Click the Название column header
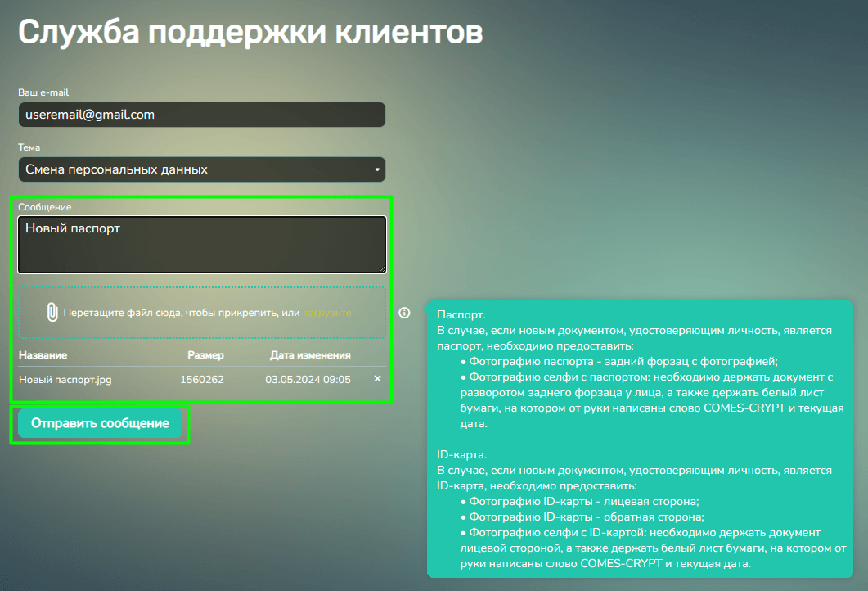868x591 pixels. click(x=43, y=355)
